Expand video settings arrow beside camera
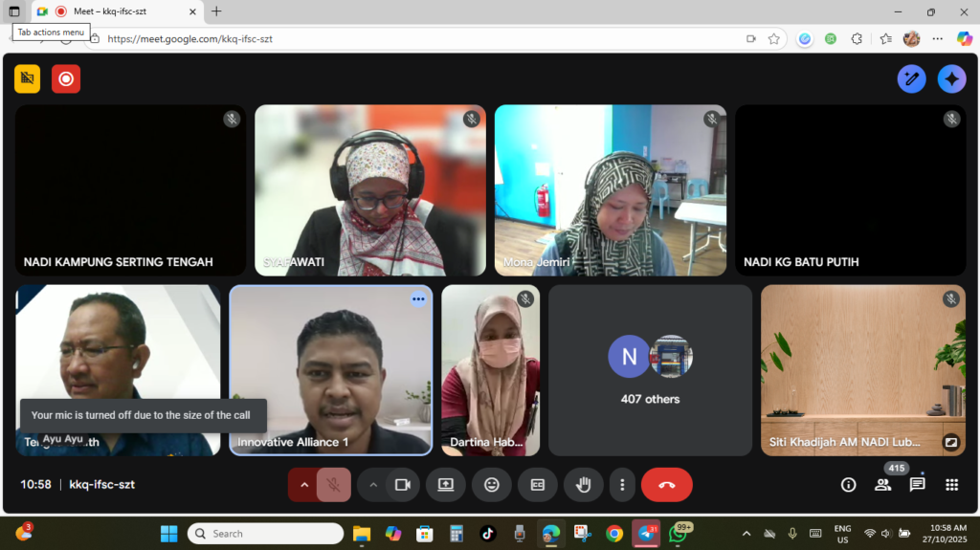This screenshot has width=980, height=550. [x=373, y=485]
